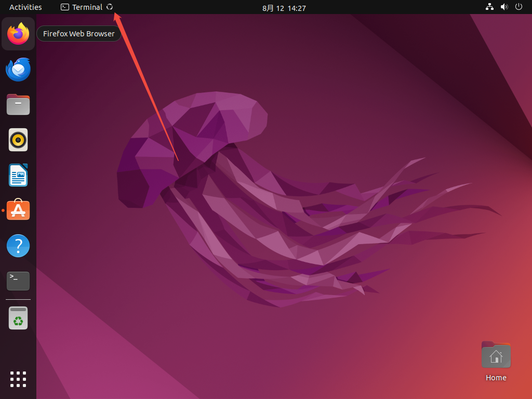Show Applications grid button

point(18,379)
